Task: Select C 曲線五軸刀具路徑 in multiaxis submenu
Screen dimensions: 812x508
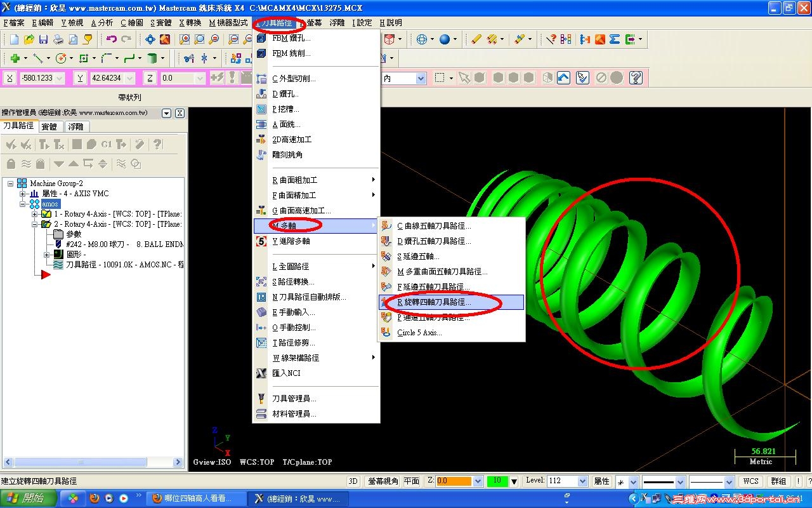Action: pyautogui.click(x=451, y=226)
